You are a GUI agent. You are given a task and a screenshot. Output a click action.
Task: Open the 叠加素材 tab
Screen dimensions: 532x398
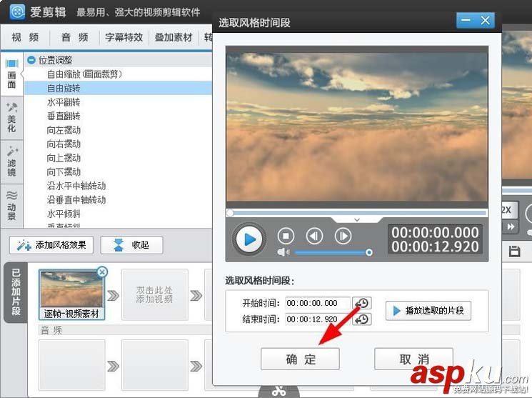point(174,37)
